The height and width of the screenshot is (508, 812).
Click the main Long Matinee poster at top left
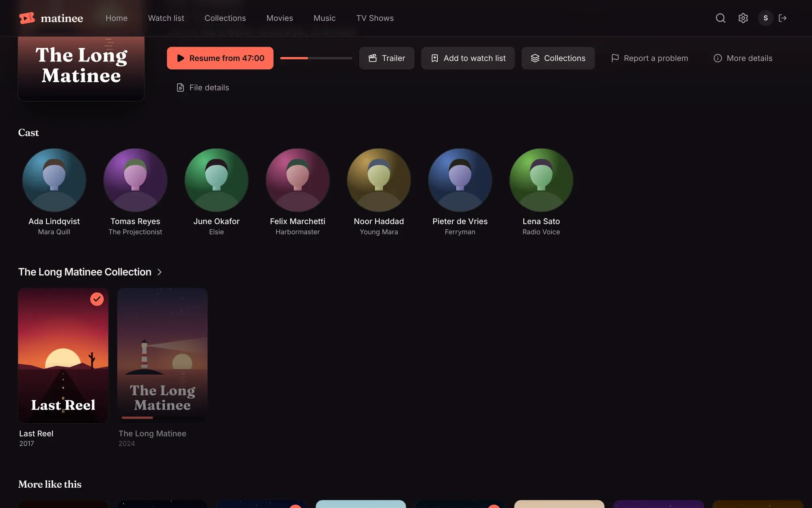(x=81, y=69)
